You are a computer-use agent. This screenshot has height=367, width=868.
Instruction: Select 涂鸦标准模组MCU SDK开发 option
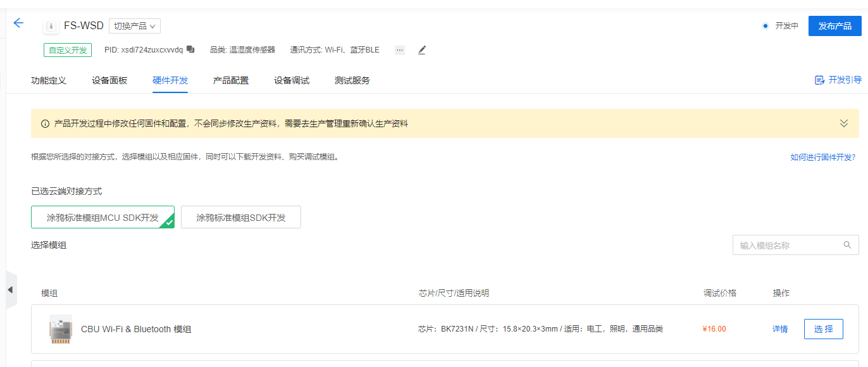pyautogui.click(x=102, y=217)
